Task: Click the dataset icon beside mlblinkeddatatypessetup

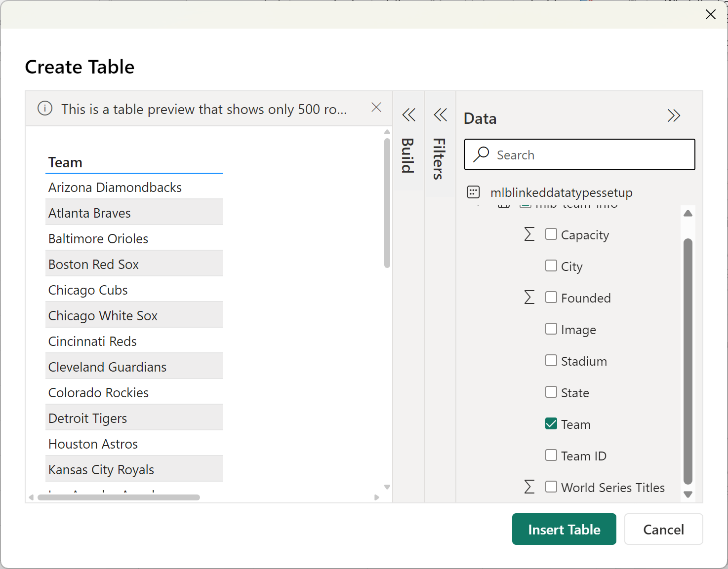Action: [473, 192]
